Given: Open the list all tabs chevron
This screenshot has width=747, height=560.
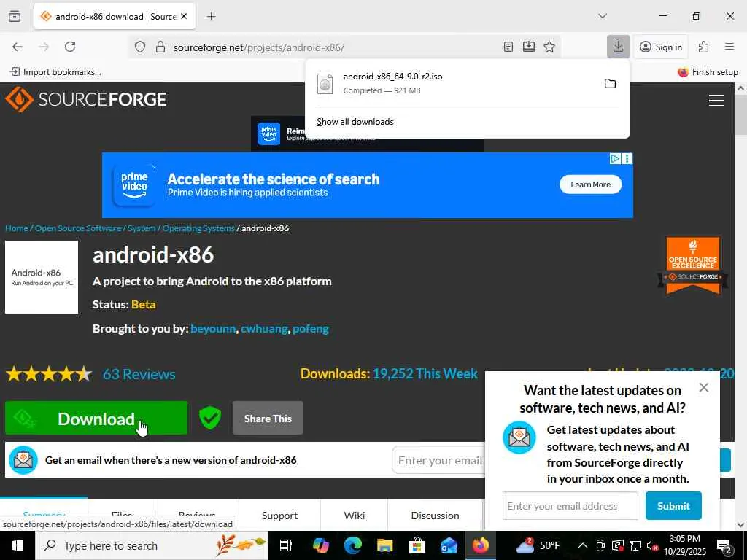Looking at the screenshot, I should [x=603, y=16].
